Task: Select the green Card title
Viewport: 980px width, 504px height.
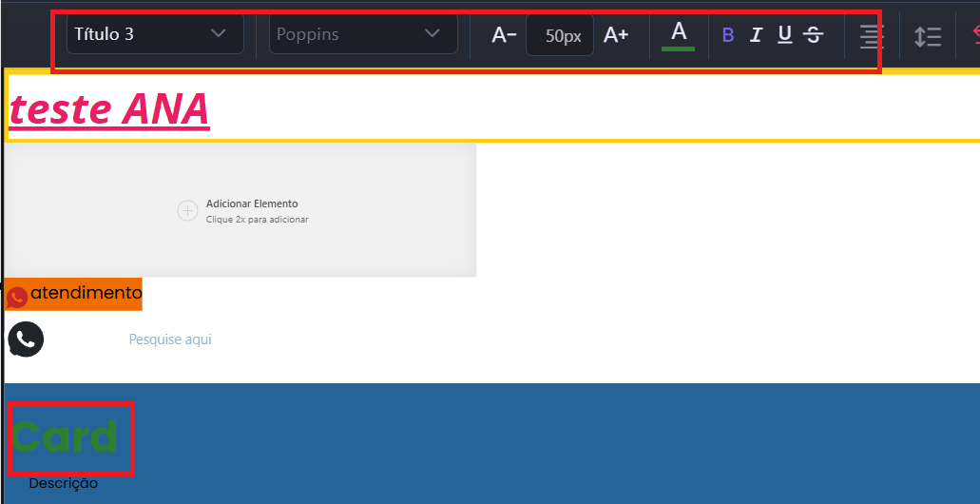Action: coord(66,437)
